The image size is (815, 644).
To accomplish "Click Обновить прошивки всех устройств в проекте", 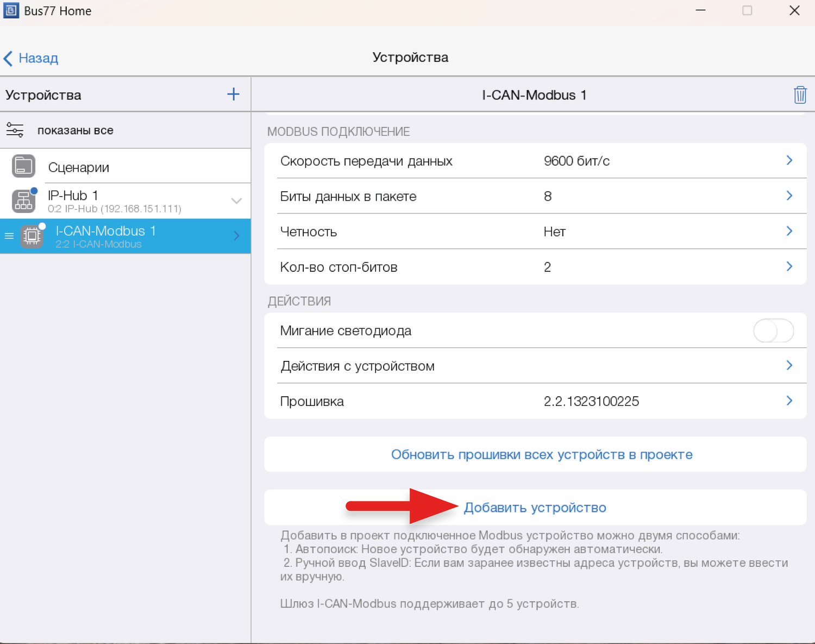I will tap(541, 454).
